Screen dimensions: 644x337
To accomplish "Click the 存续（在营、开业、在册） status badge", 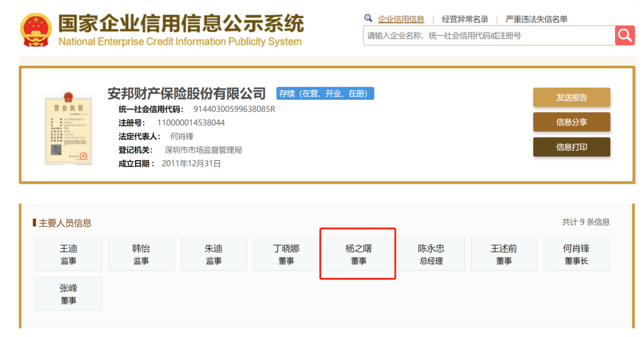I will 325,94.
